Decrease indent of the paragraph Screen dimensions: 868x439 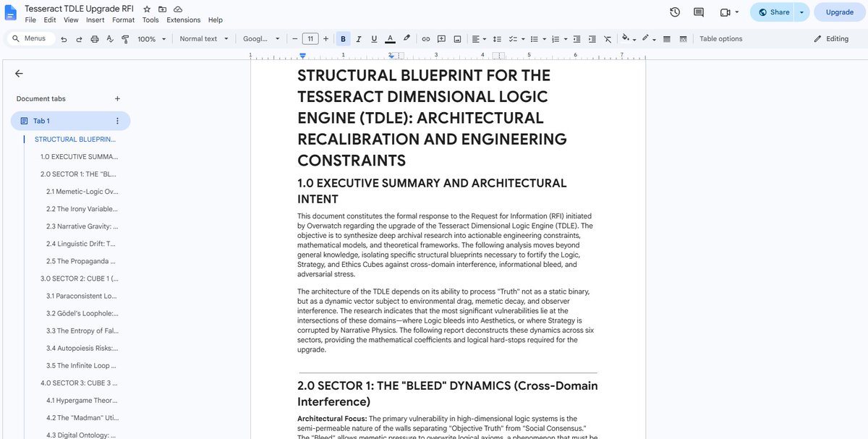coord(577,39)
